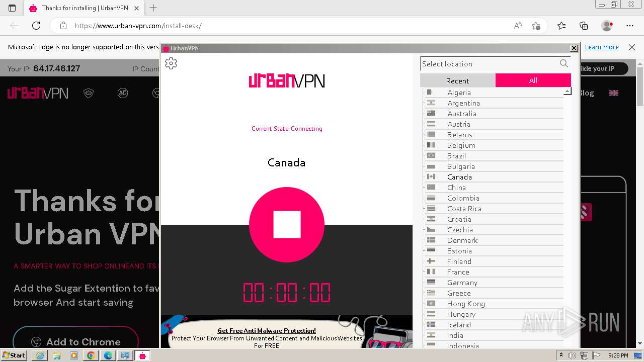The image size is (644, 362).
Task: Open Edge tab actions menu icon
Action: (x=12, y=8)
